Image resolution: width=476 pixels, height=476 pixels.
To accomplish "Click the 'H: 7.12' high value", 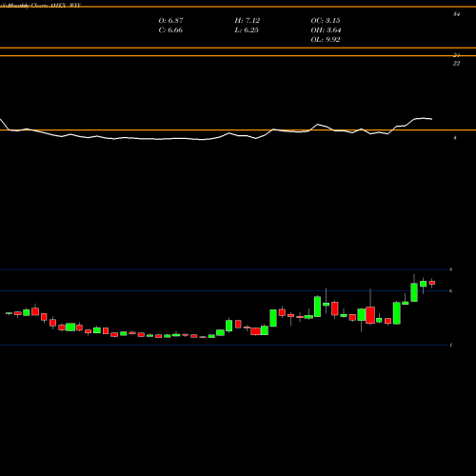I will (248, 21).
